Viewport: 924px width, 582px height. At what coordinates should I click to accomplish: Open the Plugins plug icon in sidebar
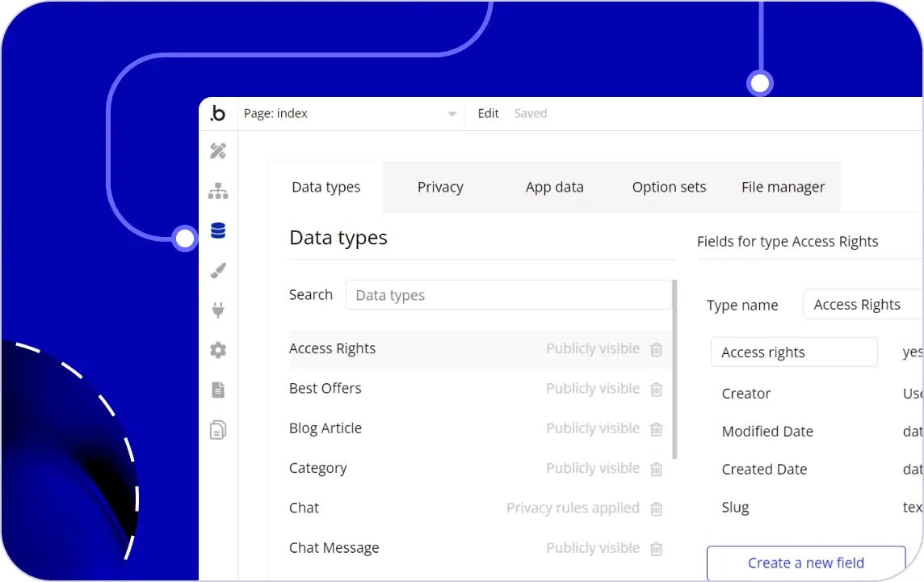(218, 310)
